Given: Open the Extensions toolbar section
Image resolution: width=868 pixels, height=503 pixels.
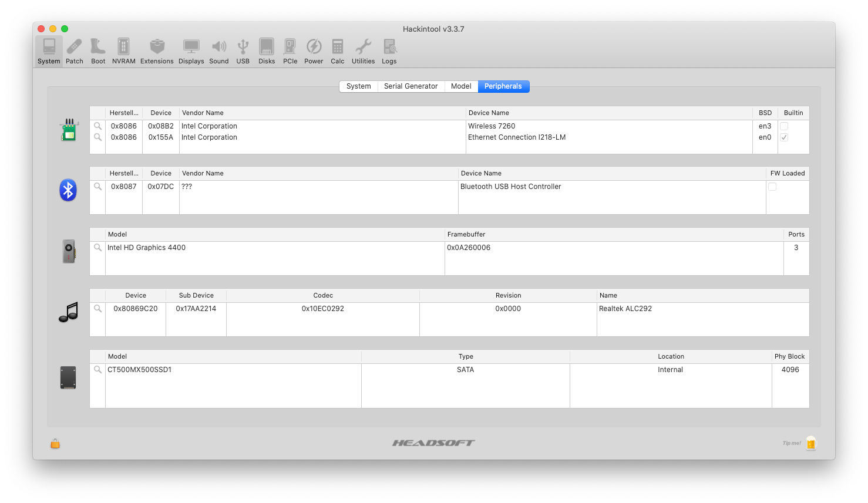Looking at the screenshot, I should click(157, 51).
